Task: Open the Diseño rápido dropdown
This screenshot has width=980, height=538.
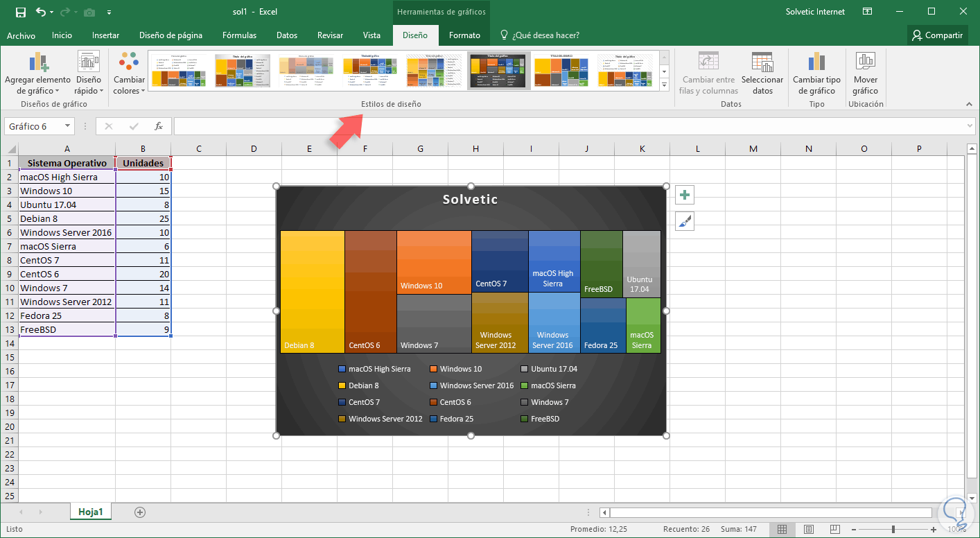Action: (89, 73)
